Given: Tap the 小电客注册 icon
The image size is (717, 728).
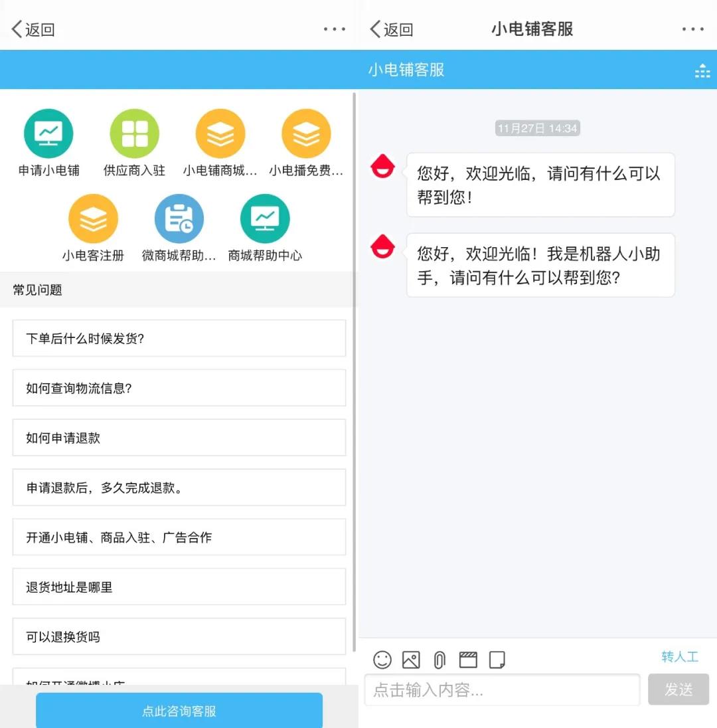Looking at the screenshot, I should click(x=93, y=219).
